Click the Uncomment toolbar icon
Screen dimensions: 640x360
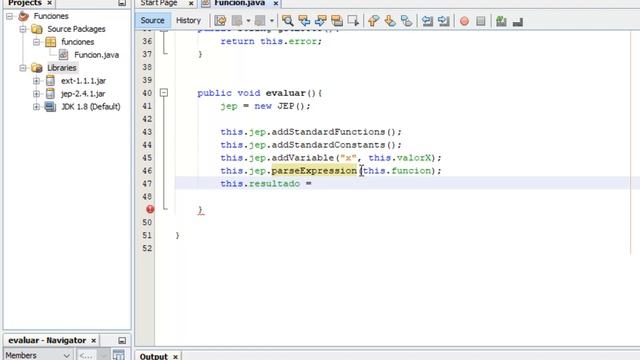point(518,21)
